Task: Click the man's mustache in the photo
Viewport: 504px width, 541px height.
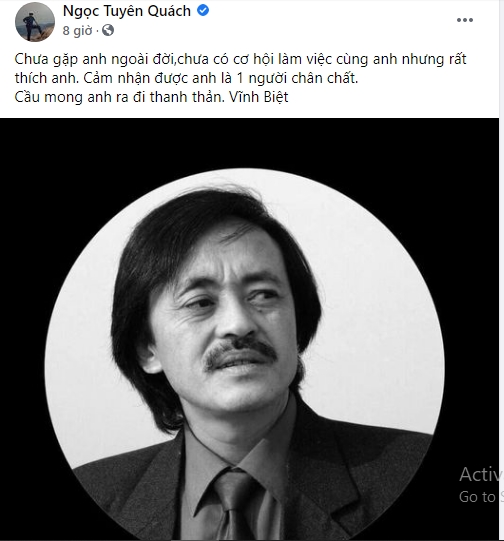Action: [240, 350]
